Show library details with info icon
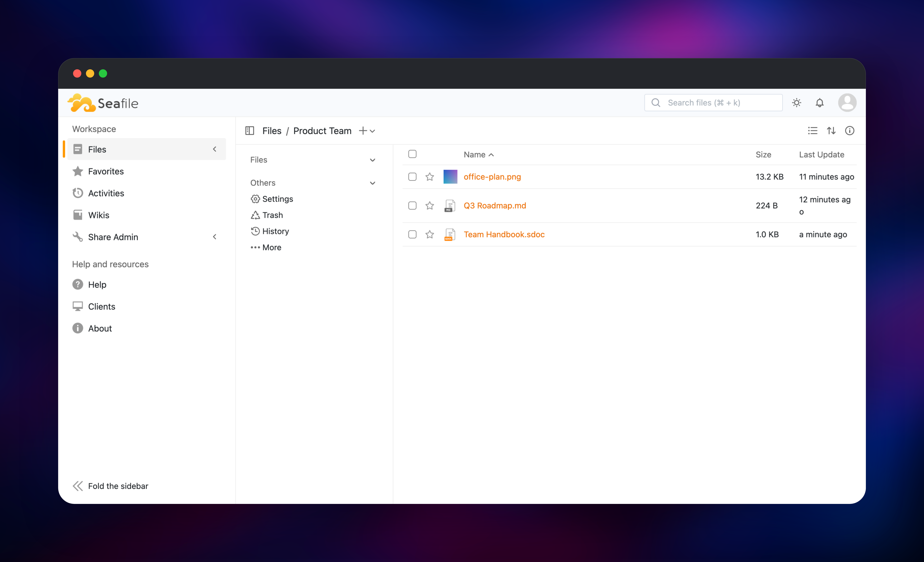 849,131
